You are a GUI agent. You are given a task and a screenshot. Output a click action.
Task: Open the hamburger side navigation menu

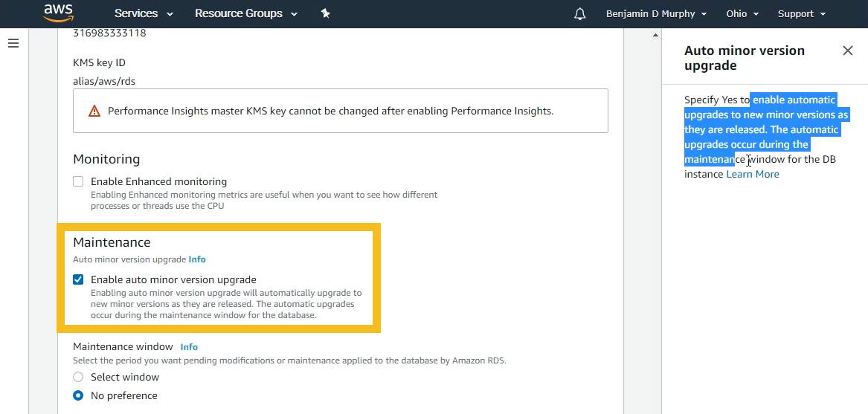[x=13, y=43]
